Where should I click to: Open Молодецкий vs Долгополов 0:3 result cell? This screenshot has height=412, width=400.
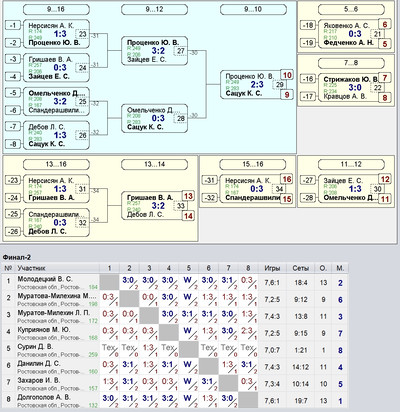[x=248, y=283]
